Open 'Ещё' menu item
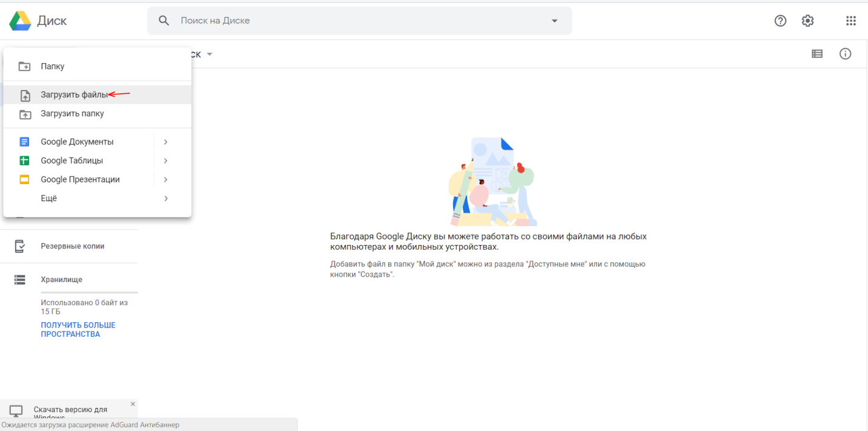The image size is (868, 431). pyautogui.click(x=97, y=198)
